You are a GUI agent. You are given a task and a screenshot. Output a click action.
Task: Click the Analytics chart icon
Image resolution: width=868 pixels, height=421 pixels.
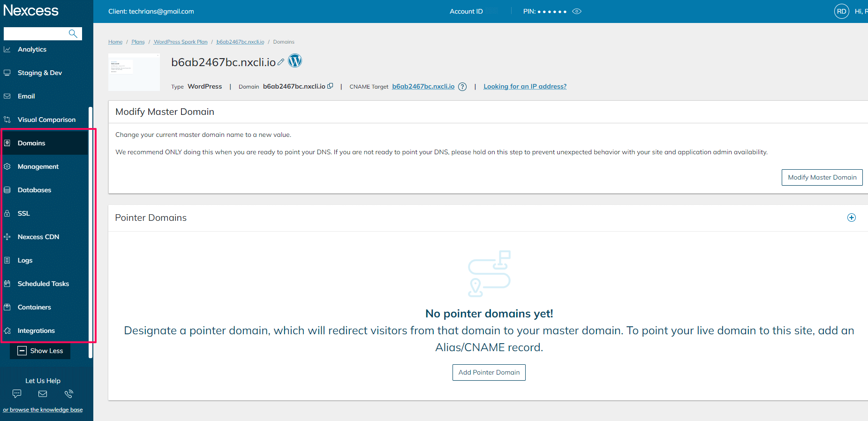tap(7, 49)
